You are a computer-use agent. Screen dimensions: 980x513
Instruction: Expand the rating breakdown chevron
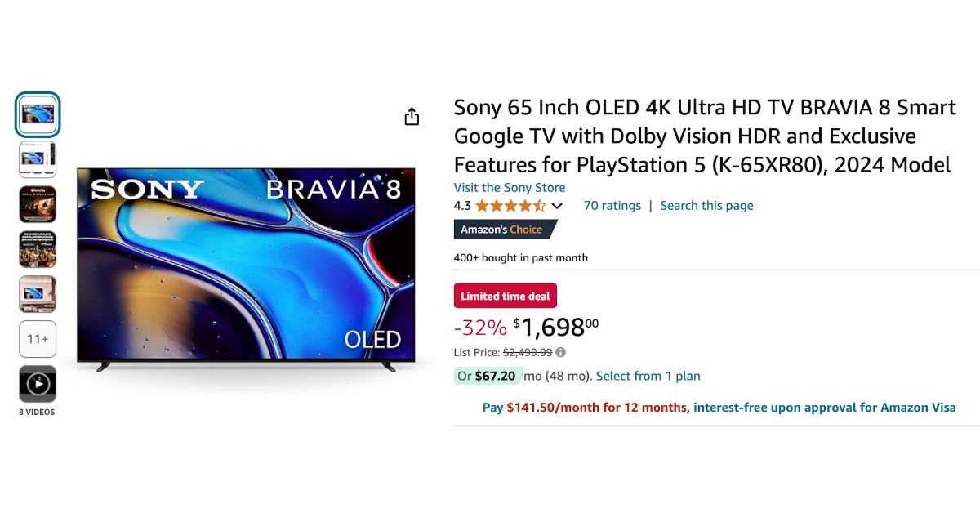pos(557,206)
